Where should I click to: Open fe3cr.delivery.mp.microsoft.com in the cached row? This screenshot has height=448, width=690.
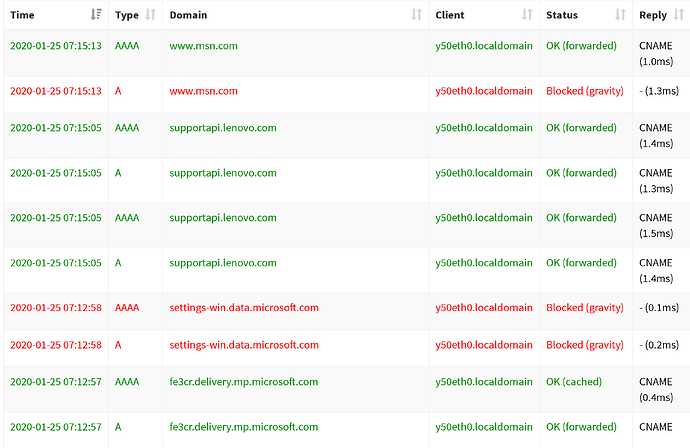[243, 382]
